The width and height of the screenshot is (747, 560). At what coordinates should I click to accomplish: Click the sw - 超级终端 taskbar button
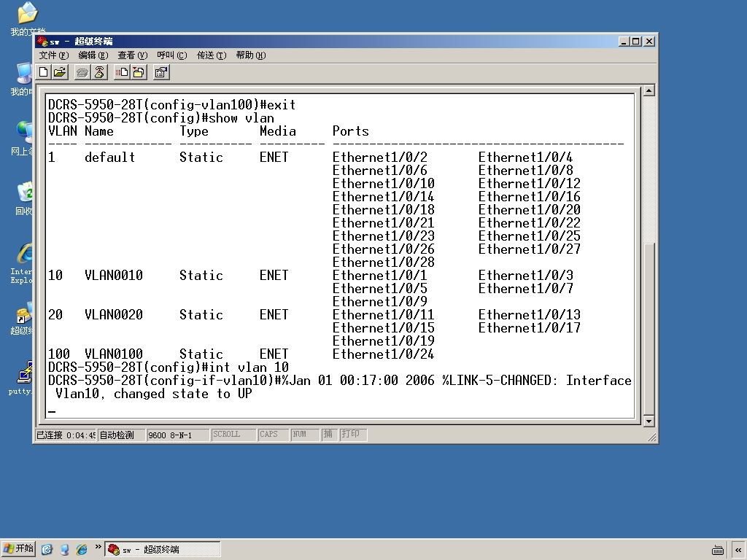(x=163, y=550)
